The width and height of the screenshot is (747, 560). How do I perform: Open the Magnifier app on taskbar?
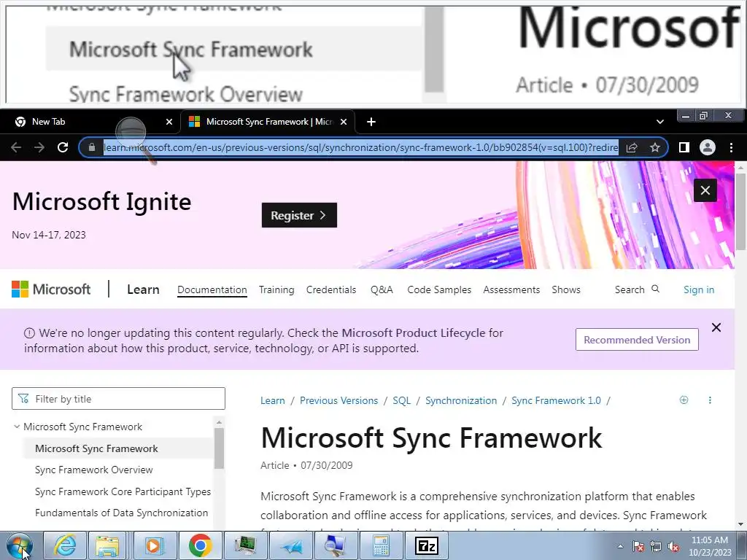pos(336,545)
